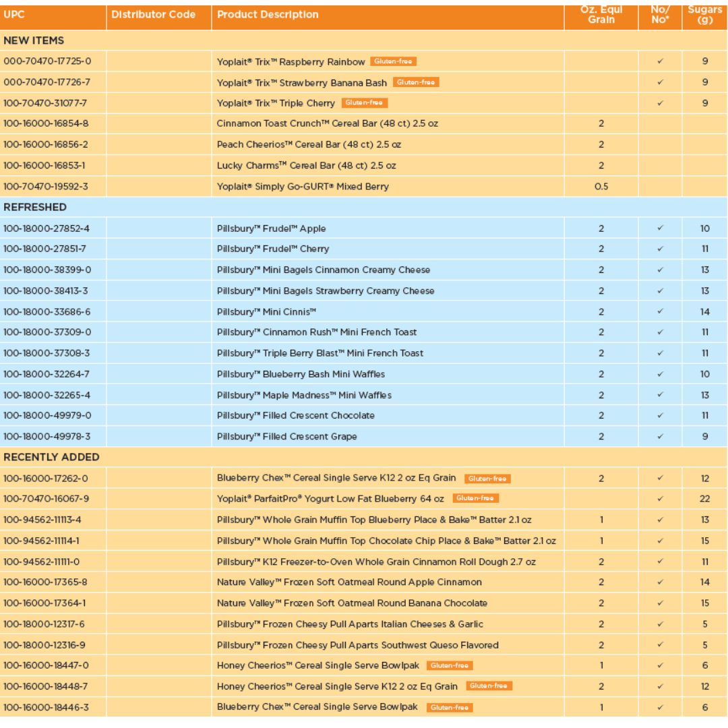The height and width of the screenshot is (728, 728).
Task: Click Gluten-free badge on ParfaitPro Yogurt row
Action: [475, 498]
